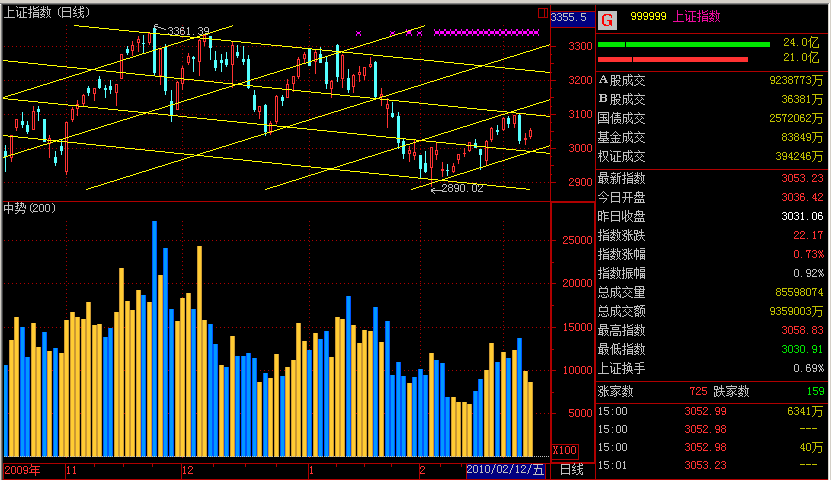
Task: Click the 394246万 value
Action: click(x=799, y=156)
